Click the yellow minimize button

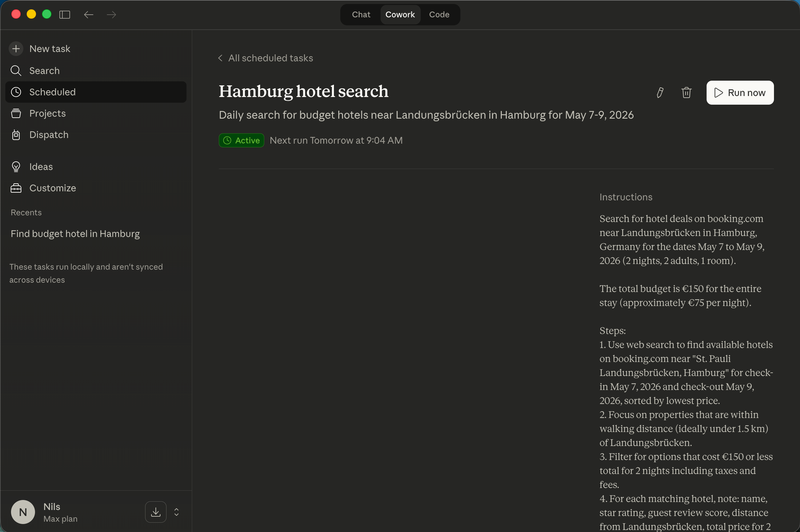(x=31, y=14)
